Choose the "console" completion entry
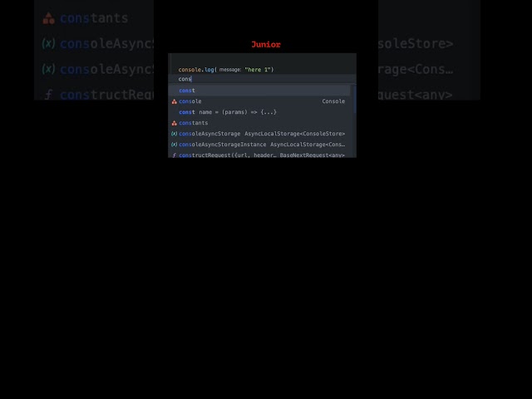The image size is (532, 399). click(259, 101)
